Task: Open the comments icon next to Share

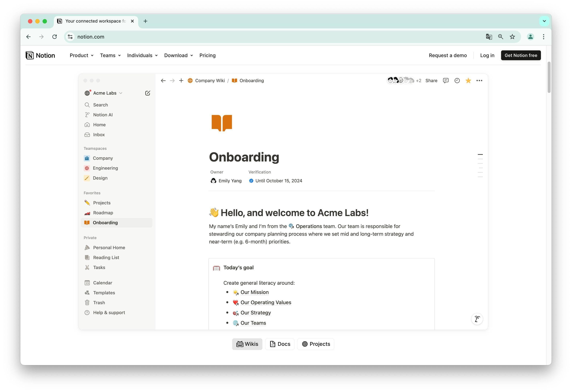Action: coord(445,81)
